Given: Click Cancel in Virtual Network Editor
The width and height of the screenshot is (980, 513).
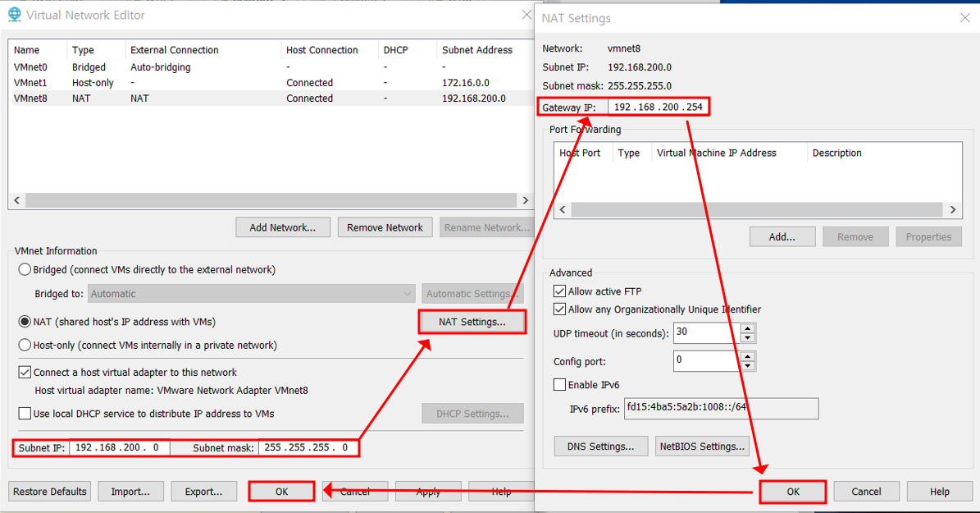Looking at the screenshot, I should click(355, 492).
